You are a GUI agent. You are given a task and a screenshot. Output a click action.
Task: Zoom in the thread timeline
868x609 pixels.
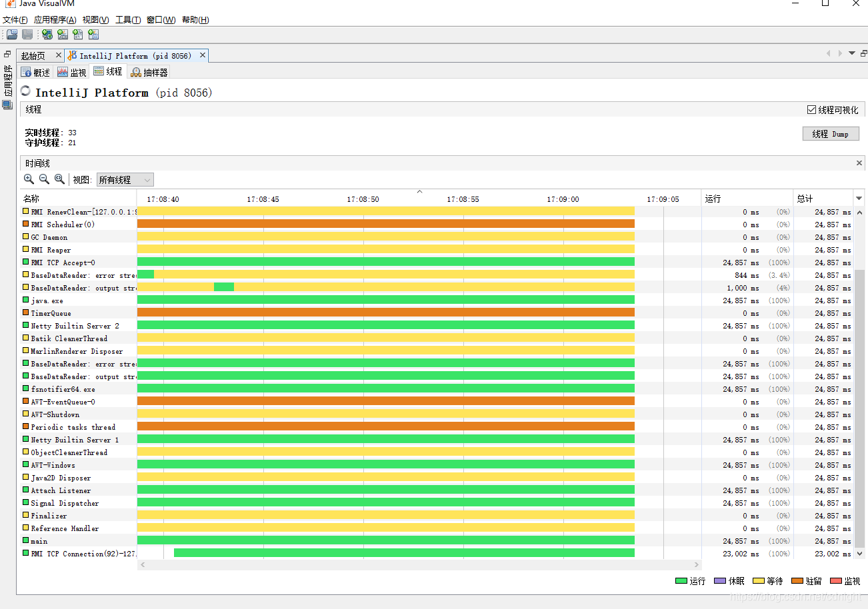coord(29,179)
